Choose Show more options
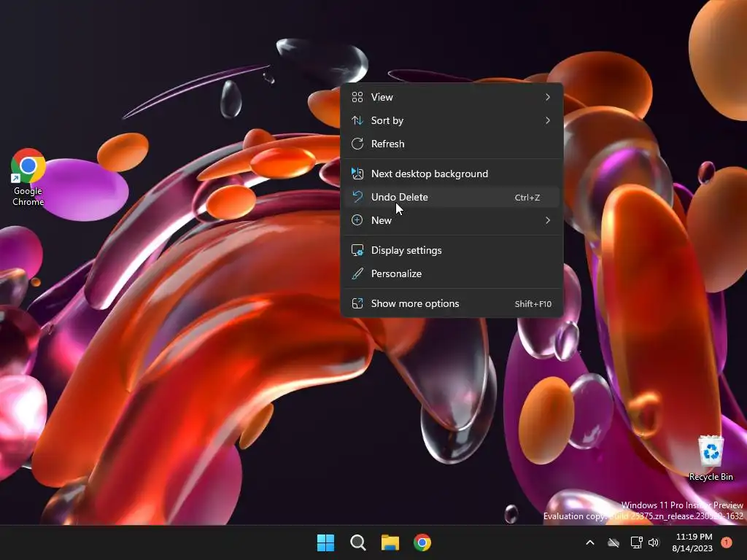This screenshot has width=747, height=560. [x=452, y=304]
